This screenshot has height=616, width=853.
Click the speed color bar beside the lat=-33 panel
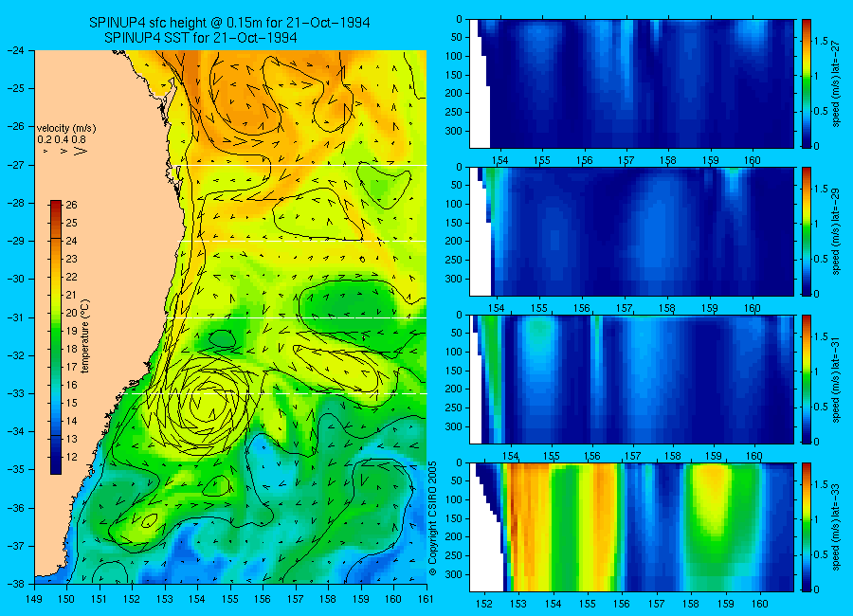(806, 527)
